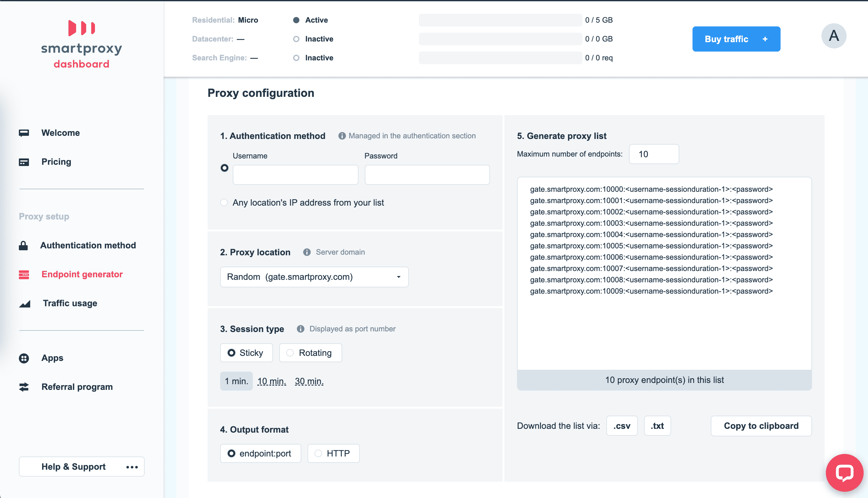Click '10 proxy endpoint(s) in this list' text
The width and height of the screenshot is (868, 498).
(x=664, y=380)
